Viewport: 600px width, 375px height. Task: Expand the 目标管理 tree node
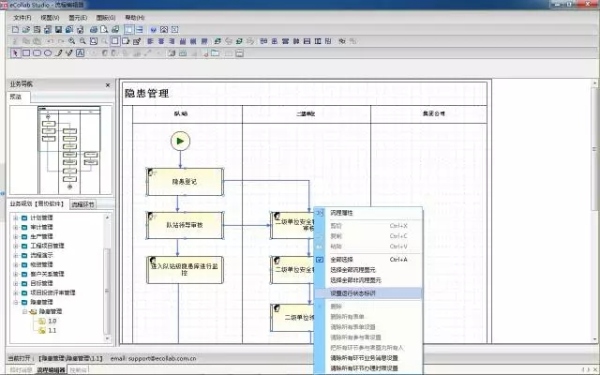coord(16,283)
